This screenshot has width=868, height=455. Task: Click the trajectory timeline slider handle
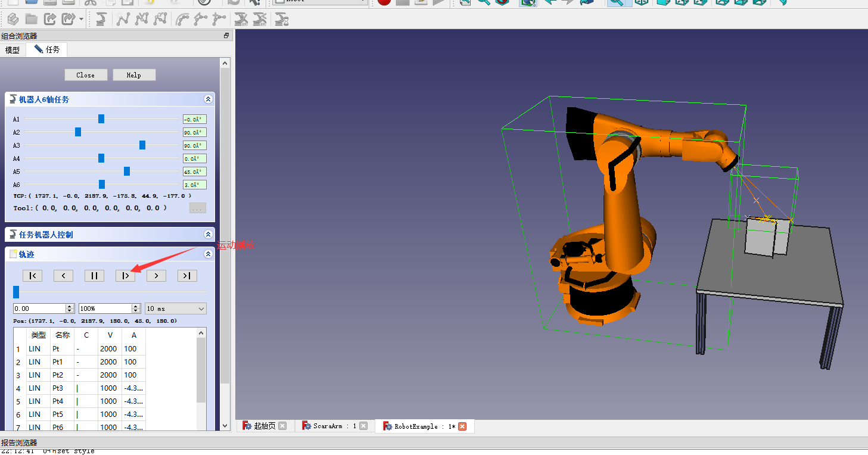tap(16, 292)
